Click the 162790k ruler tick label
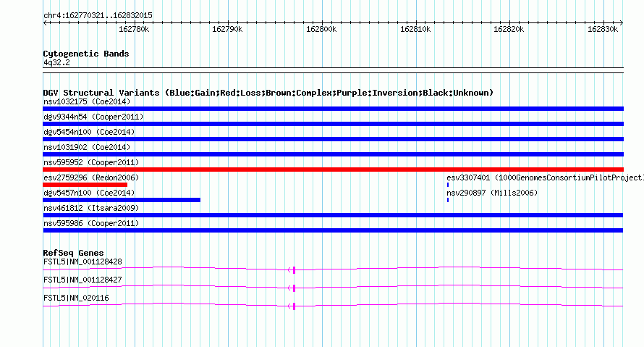Viewport: 644px width, 347px height. click(x=227, y=29)
